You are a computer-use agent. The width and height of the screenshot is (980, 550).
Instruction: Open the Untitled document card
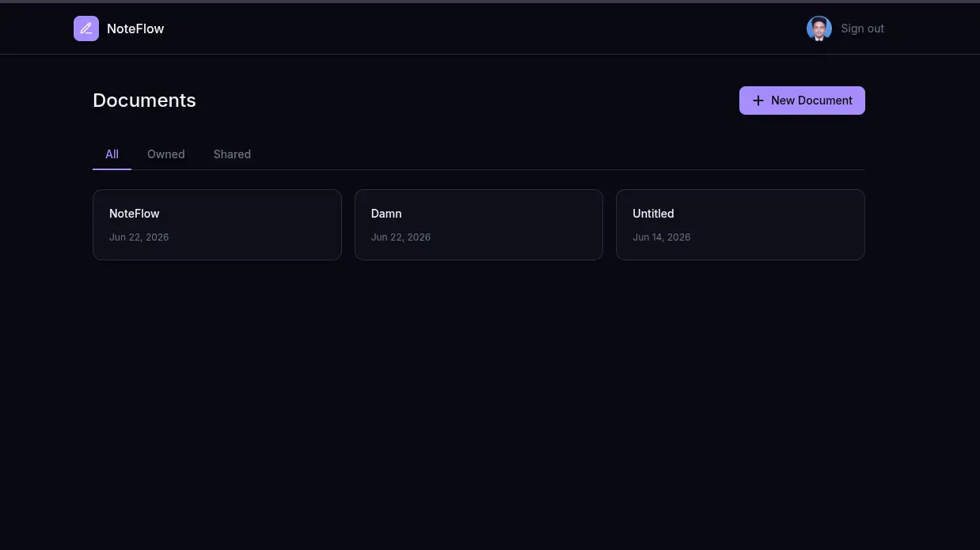click(x=740, y=225)
